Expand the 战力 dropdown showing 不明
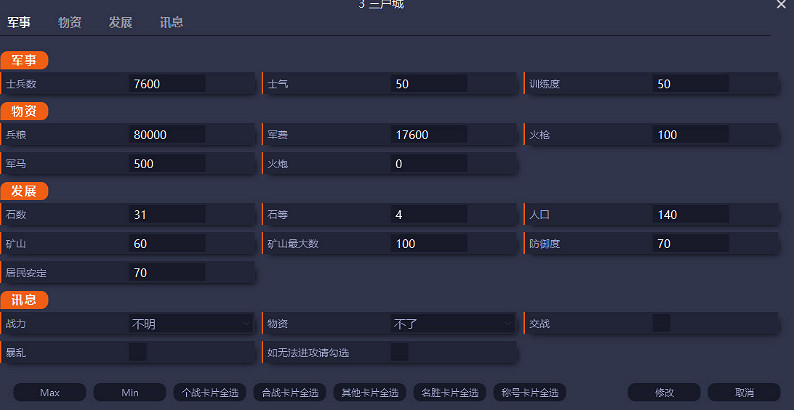Viewport: 794px width, 410px height. [190, 323]
